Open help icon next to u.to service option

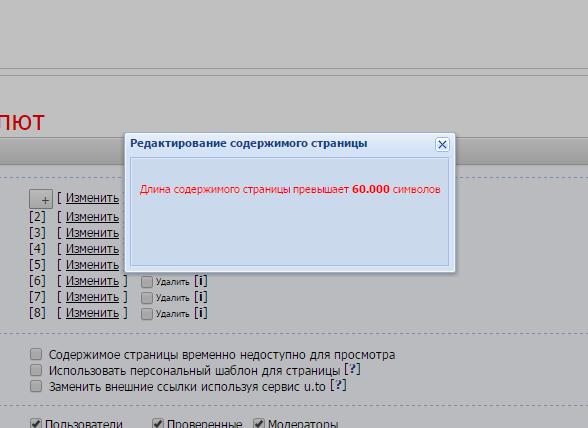(338, 385)
